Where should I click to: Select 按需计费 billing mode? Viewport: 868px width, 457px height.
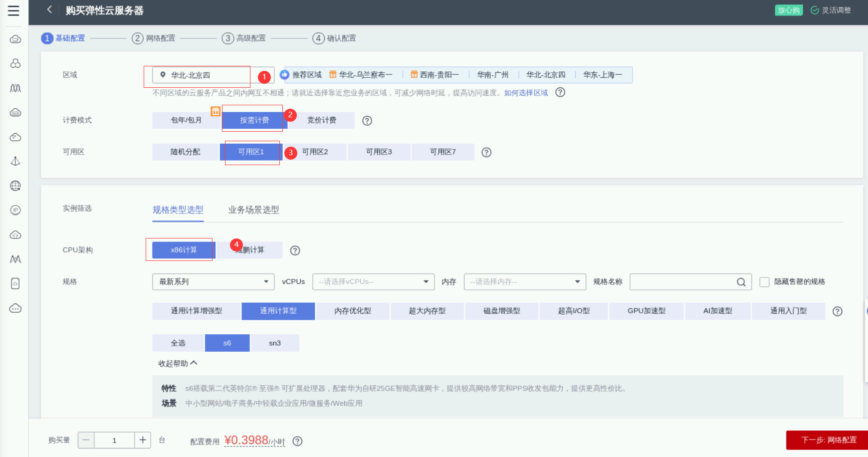click(254, 120)
